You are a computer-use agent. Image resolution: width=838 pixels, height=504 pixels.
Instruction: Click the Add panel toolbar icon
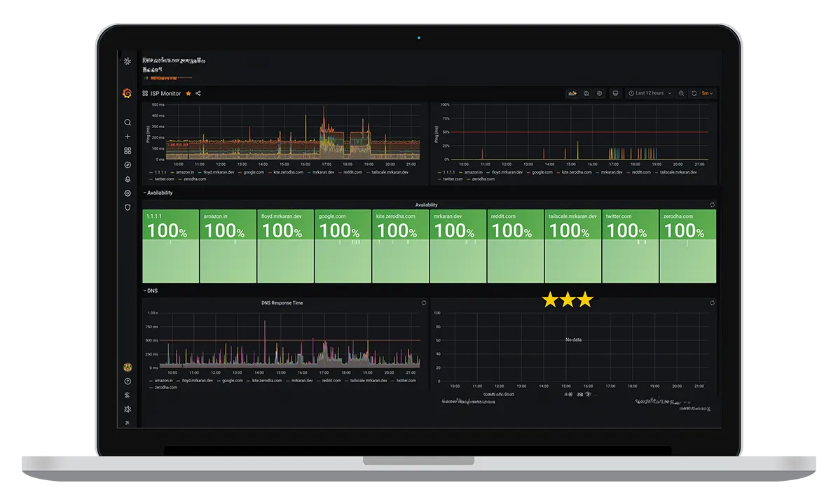(572, 93)
